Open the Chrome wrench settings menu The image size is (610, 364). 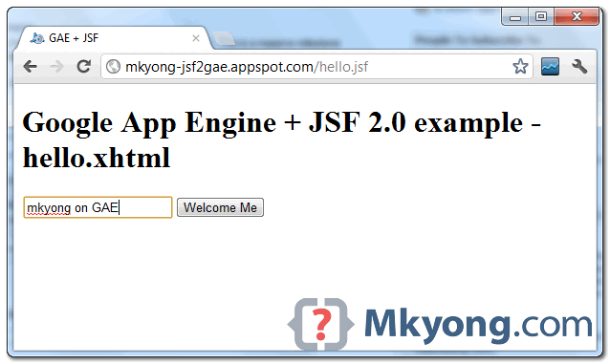pos(579,67)
